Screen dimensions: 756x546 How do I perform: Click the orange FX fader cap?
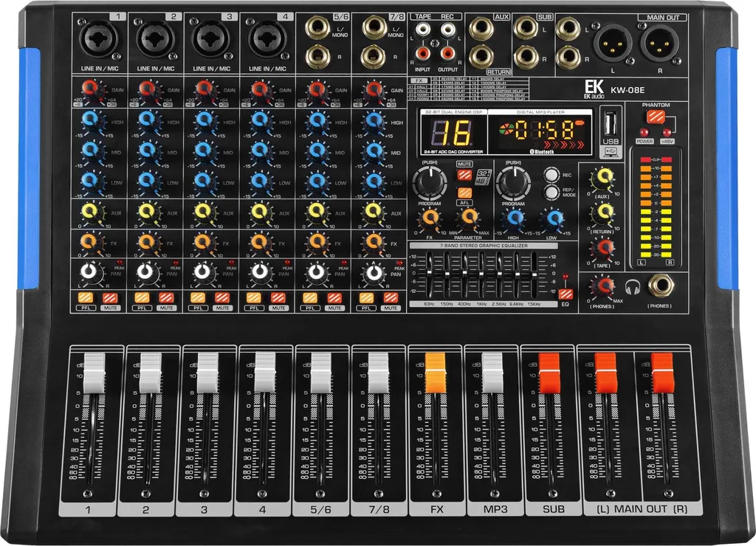[436, 373]
